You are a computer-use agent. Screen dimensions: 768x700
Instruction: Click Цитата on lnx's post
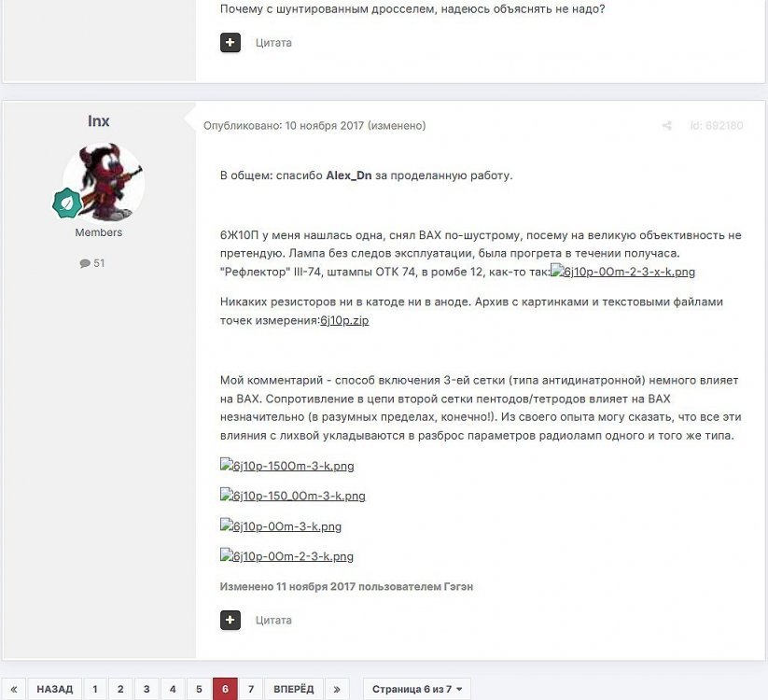pyautogui.click(x=273, y=620)
